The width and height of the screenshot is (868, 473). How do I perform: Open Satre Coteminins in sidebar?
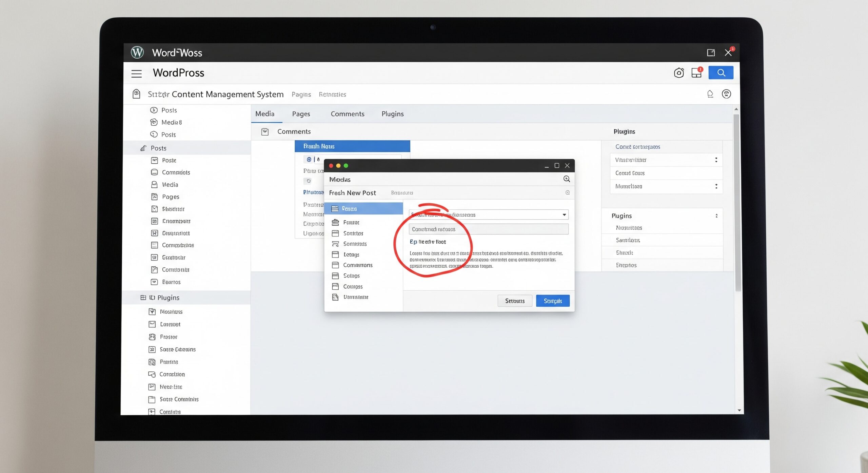click(179, 399)
